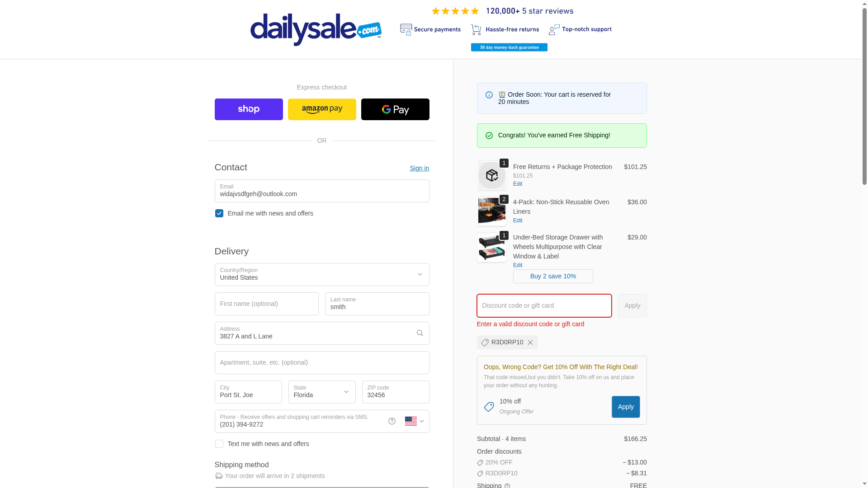Edit the Under-Bed Storage Drawer item

(x=518, y=265)
